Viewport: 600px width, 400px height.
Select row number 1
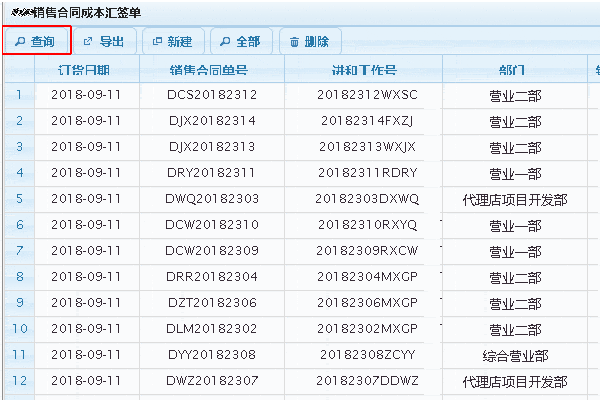click(19, 95)
